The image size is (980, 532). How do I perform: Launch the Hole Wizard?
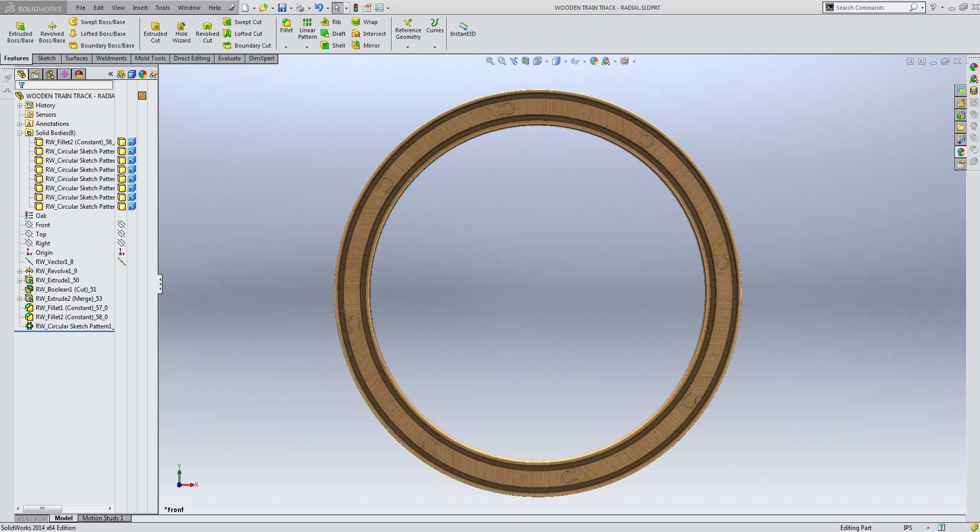181,32
